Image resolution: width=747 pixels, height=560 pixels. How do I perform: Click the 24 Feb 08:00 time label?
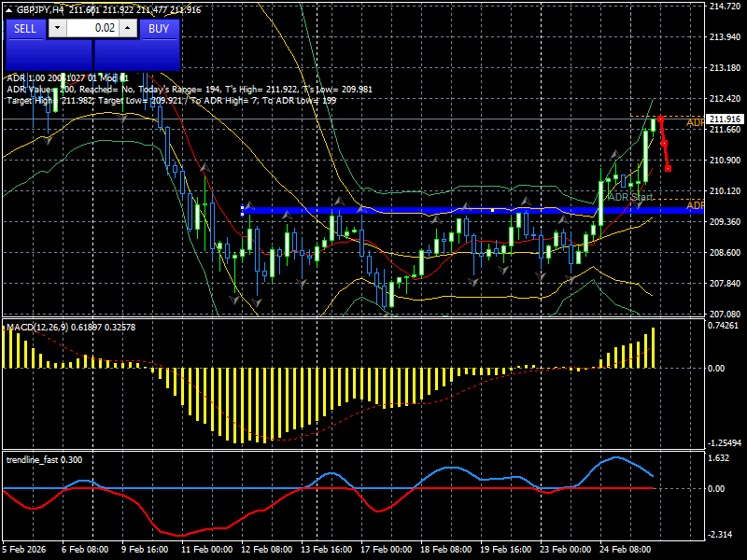pyautogui.click(x=625, y=549)
